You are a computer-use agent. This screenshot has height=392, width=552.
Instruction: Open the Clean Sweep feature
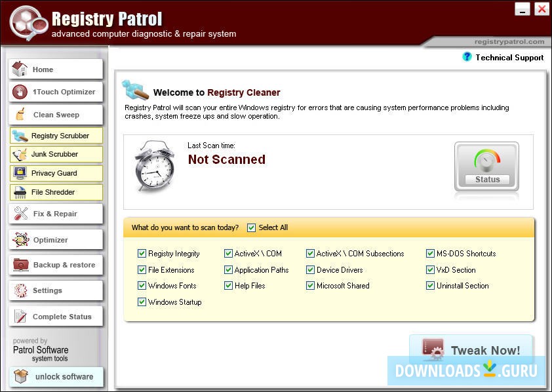55,115
